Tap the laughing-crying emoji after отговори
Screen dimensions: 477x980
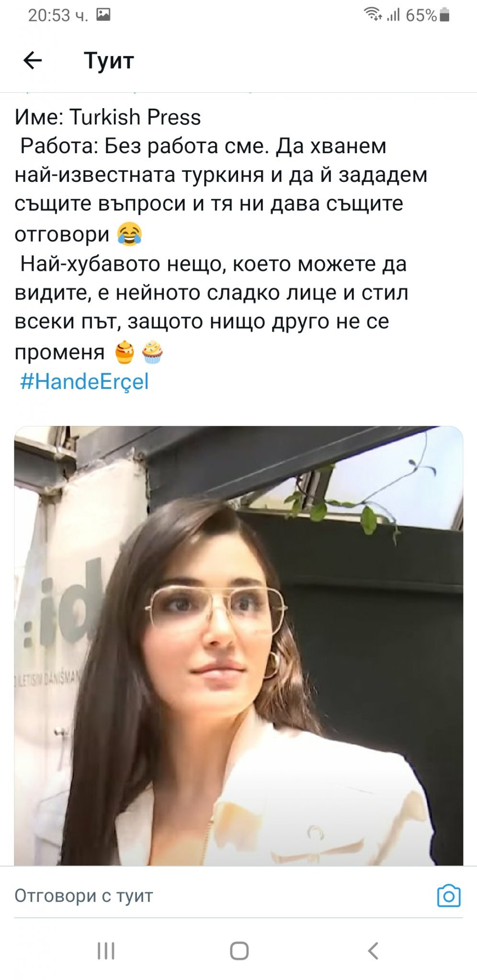130,234
